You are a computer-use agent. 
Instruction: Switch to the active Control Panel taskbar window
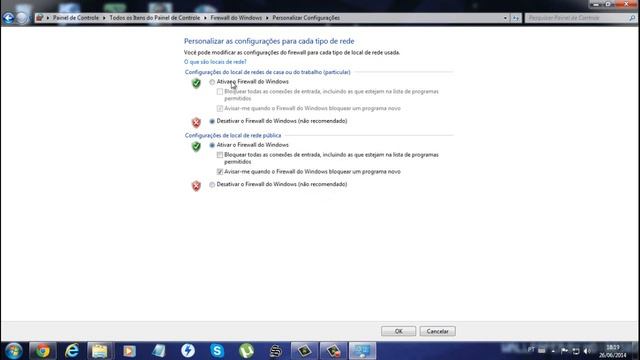pos(362,351)
